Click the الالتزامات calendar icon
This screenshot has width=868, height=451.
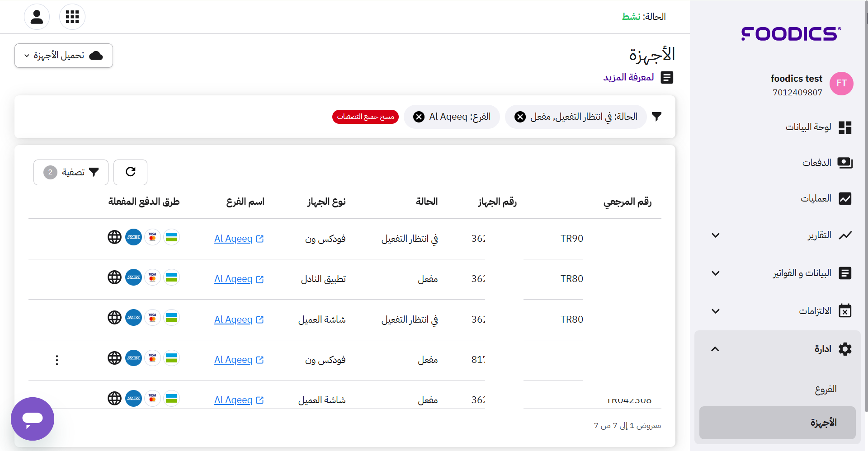tap(845, 310)
